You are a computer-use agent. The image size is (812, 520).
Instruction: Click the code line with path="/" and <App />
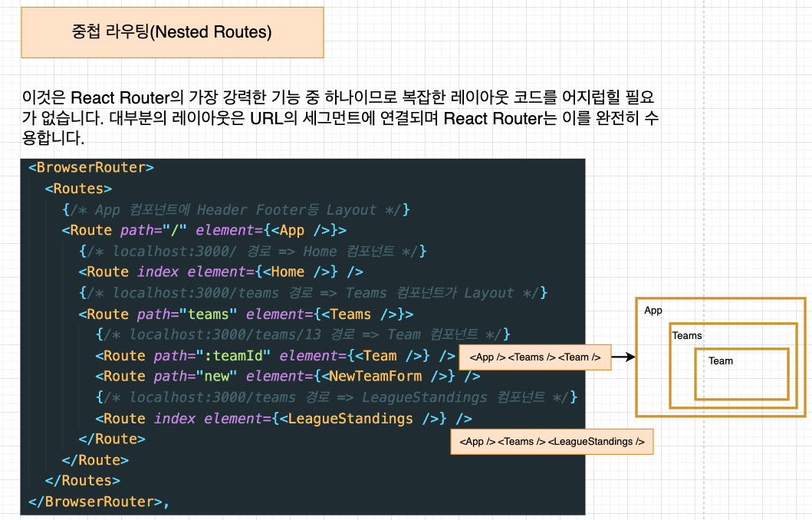204,231
